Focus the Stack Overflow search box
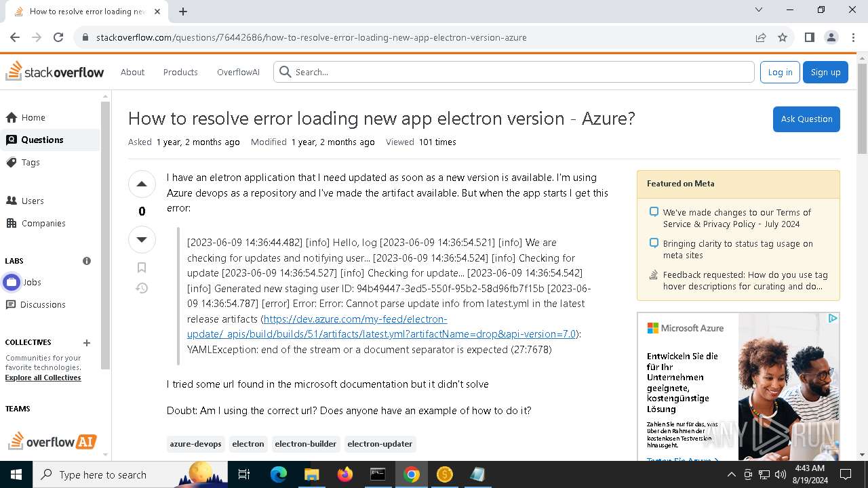The height and width of the screenshot is (488, 868). (x=514, y=72)
